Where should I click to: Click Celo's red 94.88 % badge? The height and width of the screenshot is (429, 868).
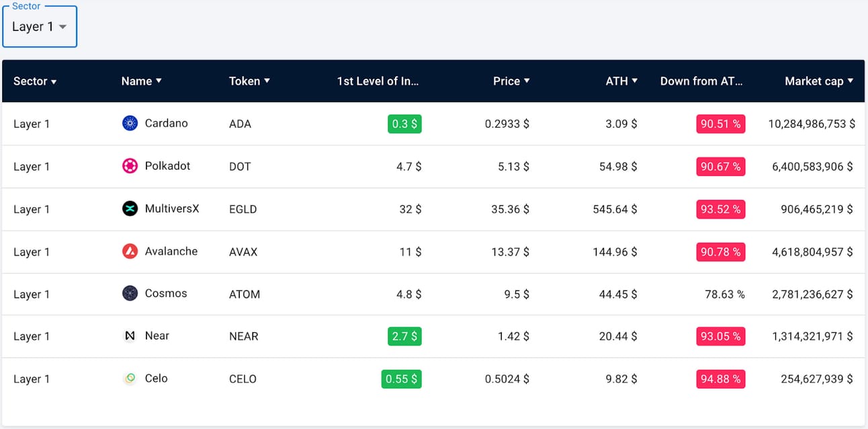pyautogui.click(x=720, y=379)
